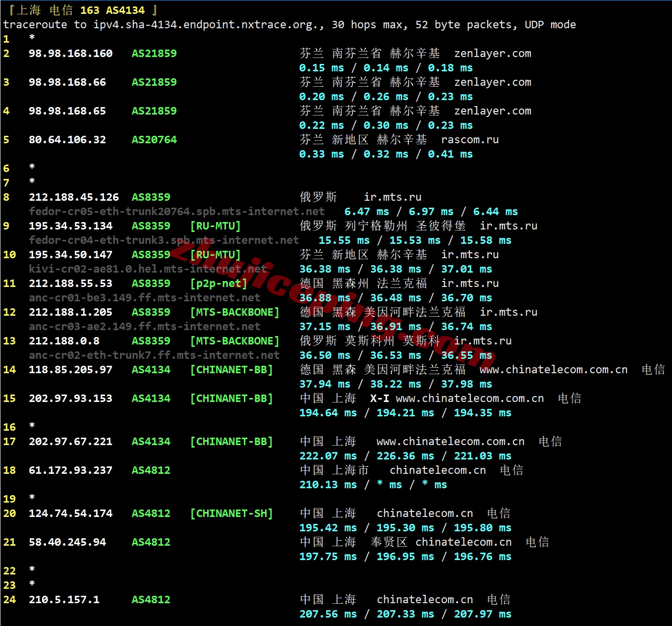Select IP address 212.188.55.53
This screenshot has width=672, height=626.
71,284
